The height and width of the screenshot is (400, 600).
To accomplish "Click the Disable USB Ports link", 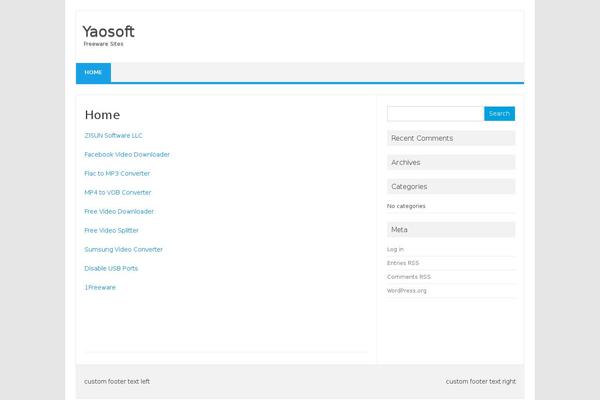I will coord(111,268).
